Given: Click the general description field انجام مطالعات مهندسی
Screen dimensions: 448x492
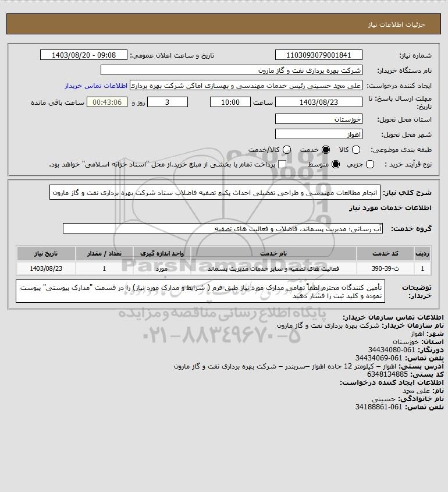Looking at the screenshot, I should point(215,192).
